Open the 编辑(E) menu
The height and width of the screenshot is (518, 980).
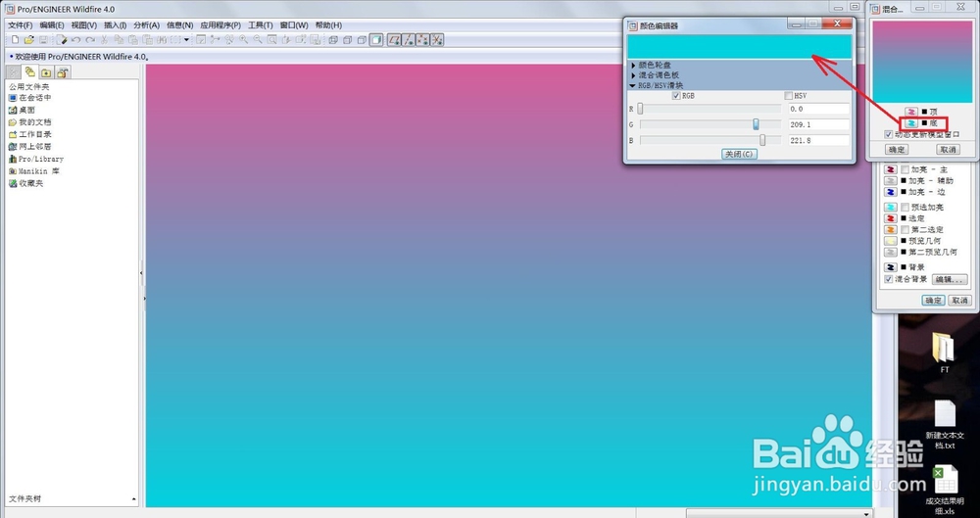click(52, 25)
